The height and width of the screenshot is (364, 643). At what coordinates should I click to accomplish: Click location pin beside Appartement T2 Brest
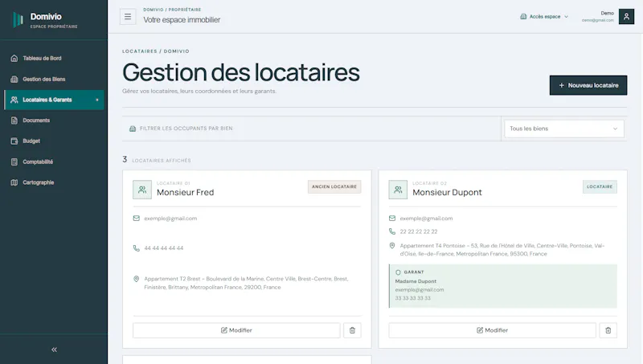pos(137,279)
